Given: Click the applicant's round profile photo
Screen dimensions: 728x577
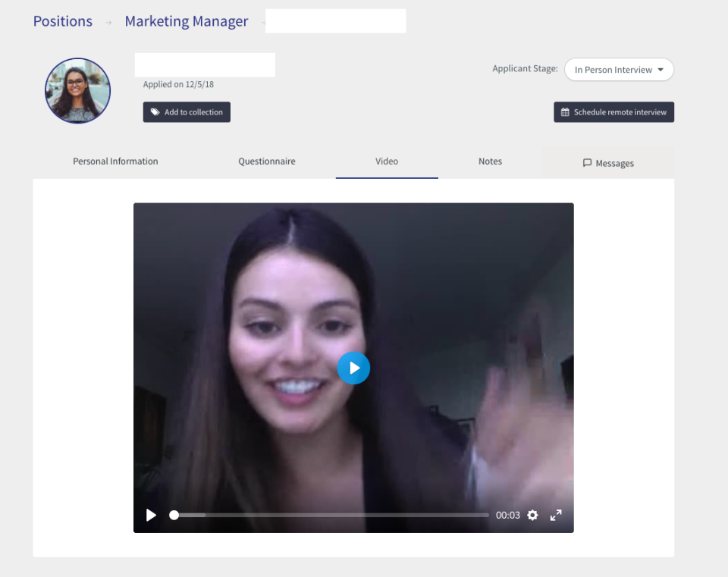Looking at the screenshot, I should point(77,91).
